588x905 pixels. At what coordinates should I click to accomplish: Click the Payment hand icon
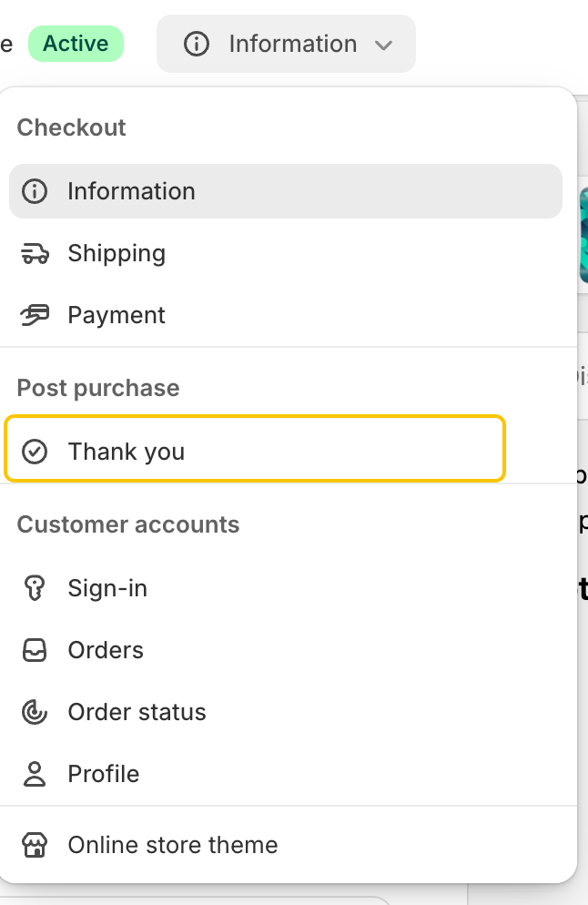pyautogui.click(x=35, y=315)
